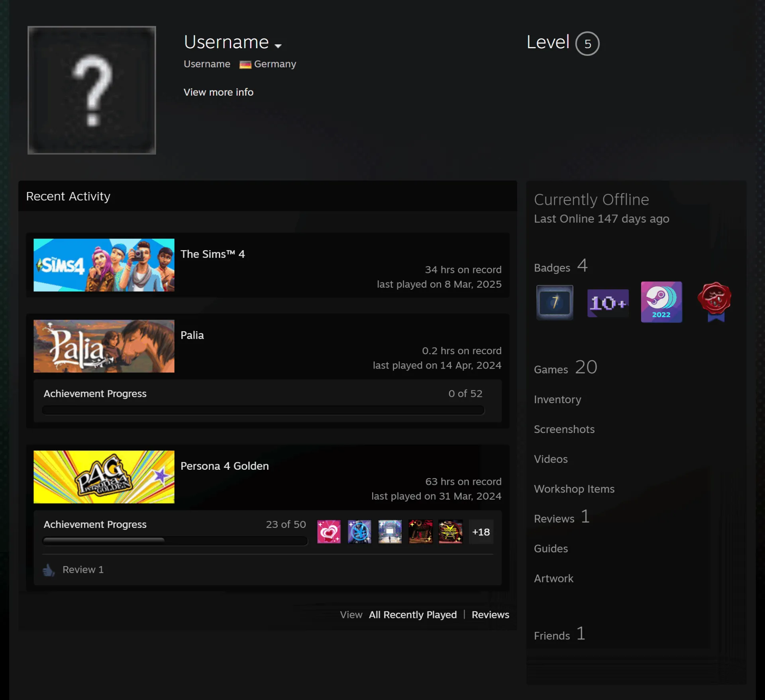Show the +18 more achievements
765x700 pixels.
481,532
